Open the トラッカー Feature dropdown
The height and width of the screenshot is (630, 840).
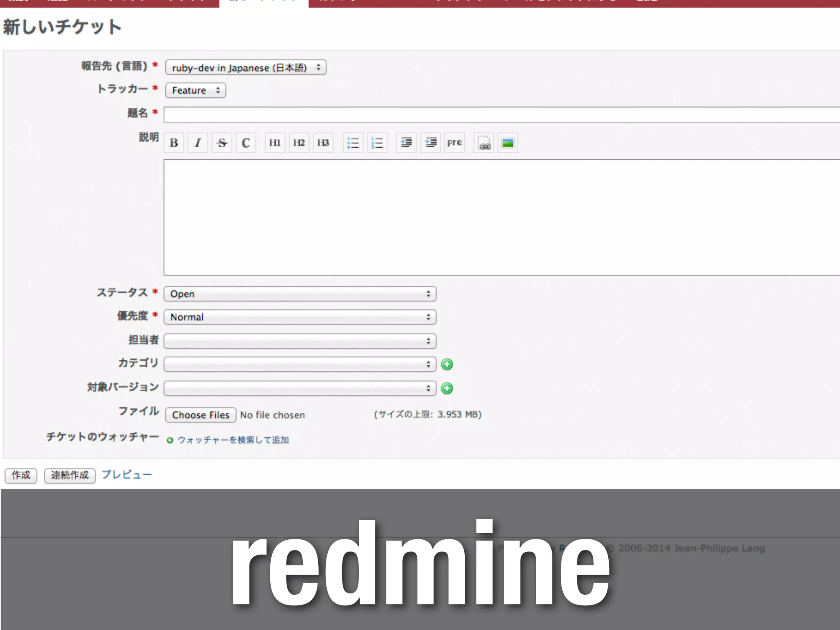click(196, 90)
